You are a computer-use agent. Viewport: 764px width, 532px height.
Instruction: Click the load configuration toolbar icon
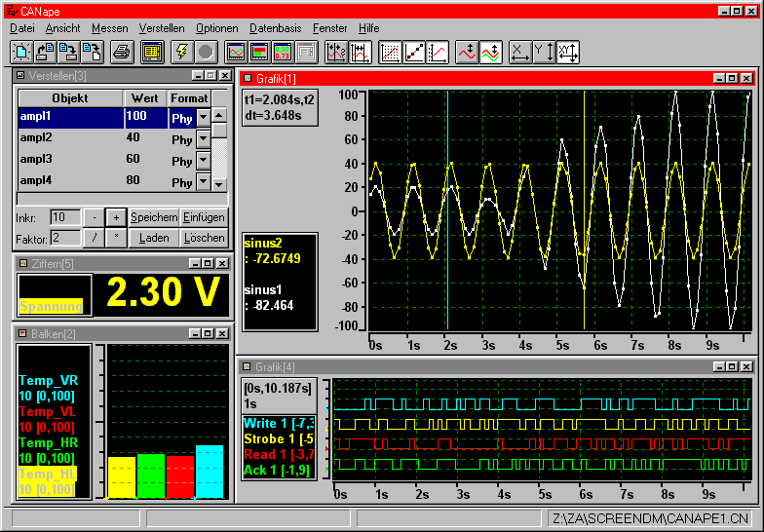point(45,52)
